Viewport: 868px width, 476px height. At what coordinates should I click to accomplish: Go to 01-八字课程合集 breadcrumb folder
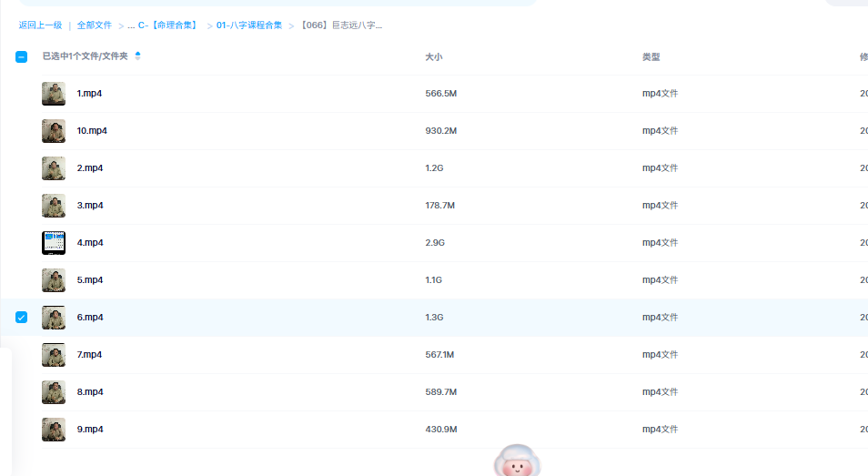(249, 25)
